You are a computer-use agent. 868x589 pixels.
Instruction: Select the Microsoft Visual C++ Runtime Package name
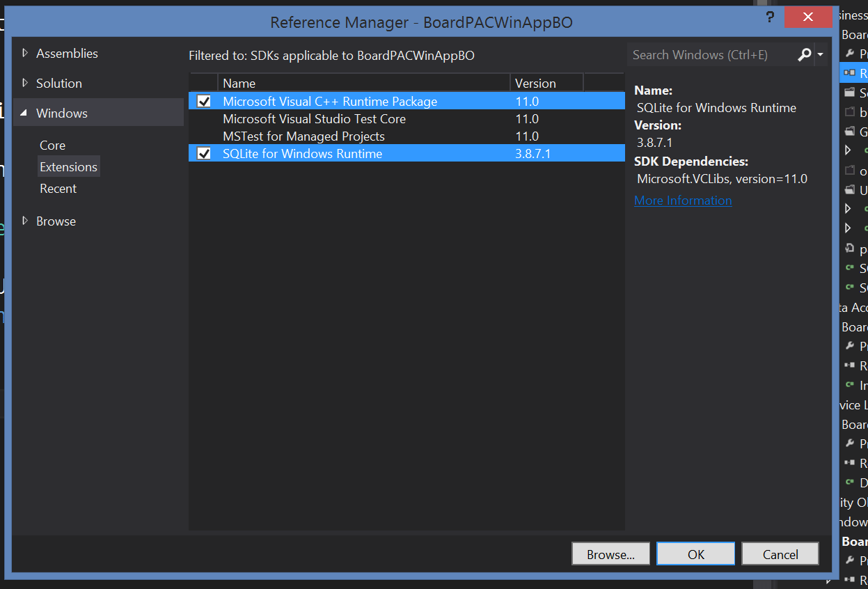point(330,102)
